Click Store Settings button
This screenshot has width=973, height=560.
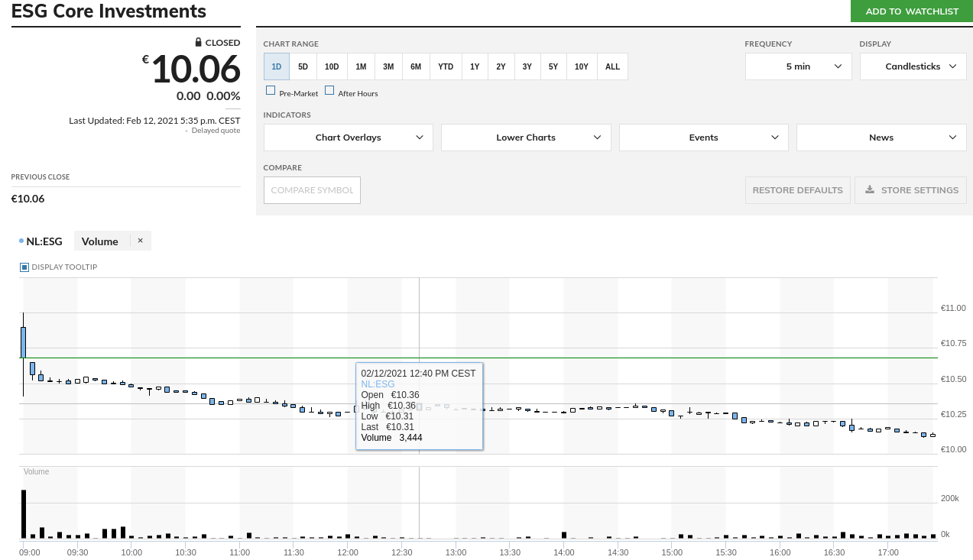[x=911, y=190]
